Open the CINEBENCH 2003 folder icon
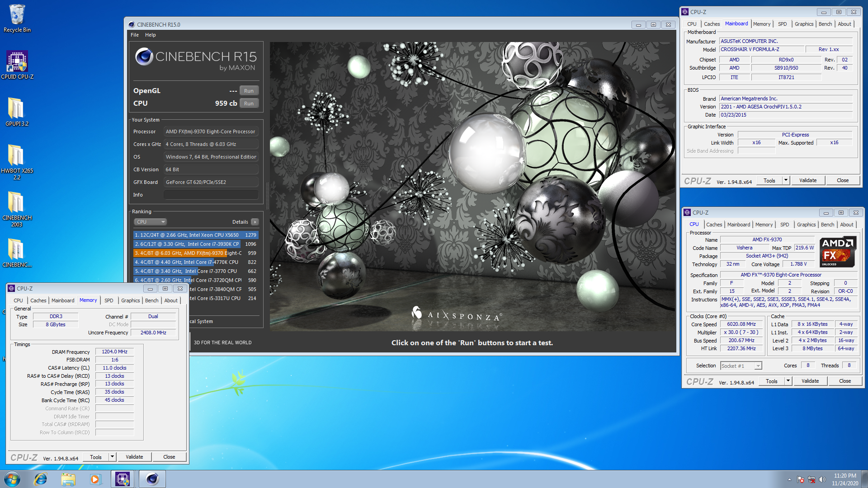Image resolution: width=868 pixels, height=488 pixels. pyautogui.click(x=17, y=209)
